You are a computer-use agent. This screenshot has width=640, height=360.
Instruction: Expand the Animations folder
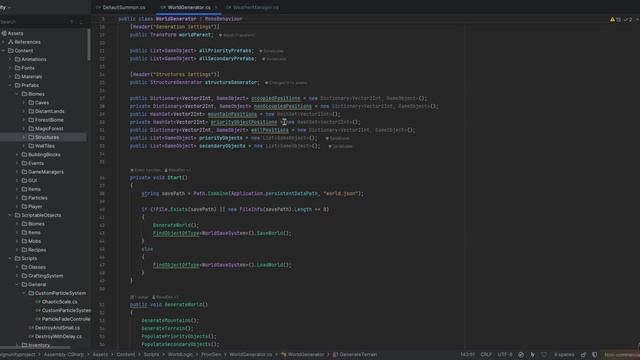pos(10,59)
